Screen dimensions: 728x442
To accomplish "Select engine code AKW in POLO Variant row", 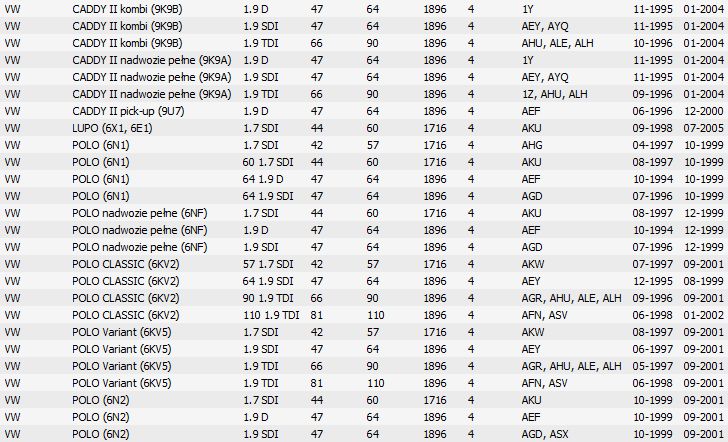I will [x=532, y=332].
